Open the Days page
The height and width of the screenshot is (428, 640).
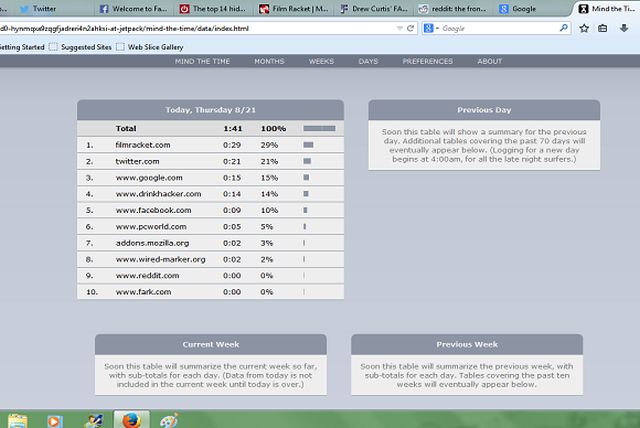(368, 61)
